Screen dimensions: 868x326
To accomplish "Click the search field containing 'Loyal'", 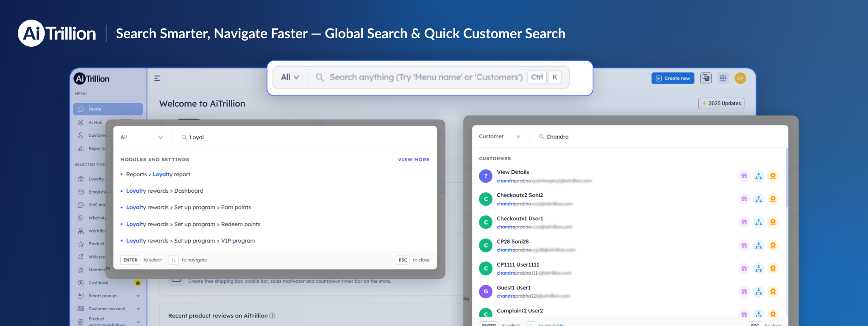I will tap(305, 137).
